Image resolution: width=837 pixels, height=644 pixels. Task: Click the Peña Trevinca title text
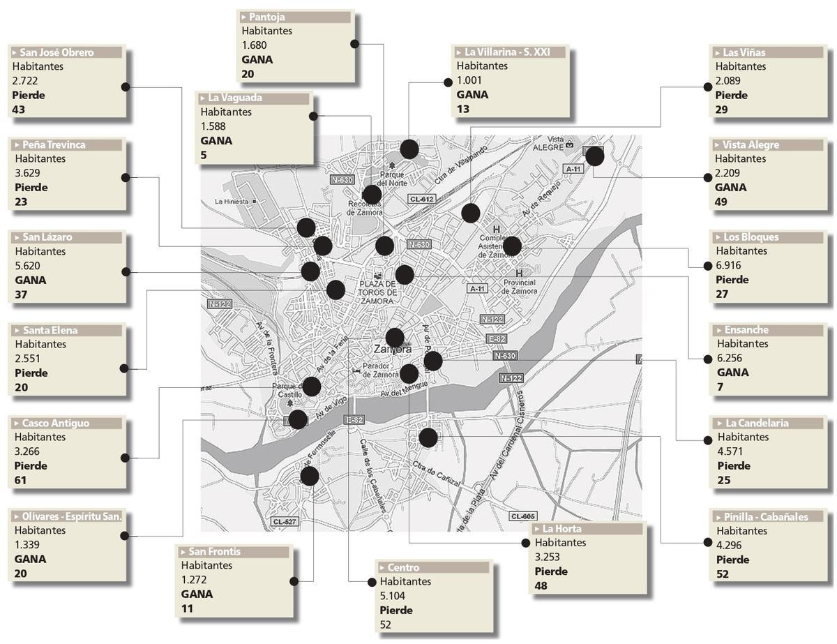(54, 145)
